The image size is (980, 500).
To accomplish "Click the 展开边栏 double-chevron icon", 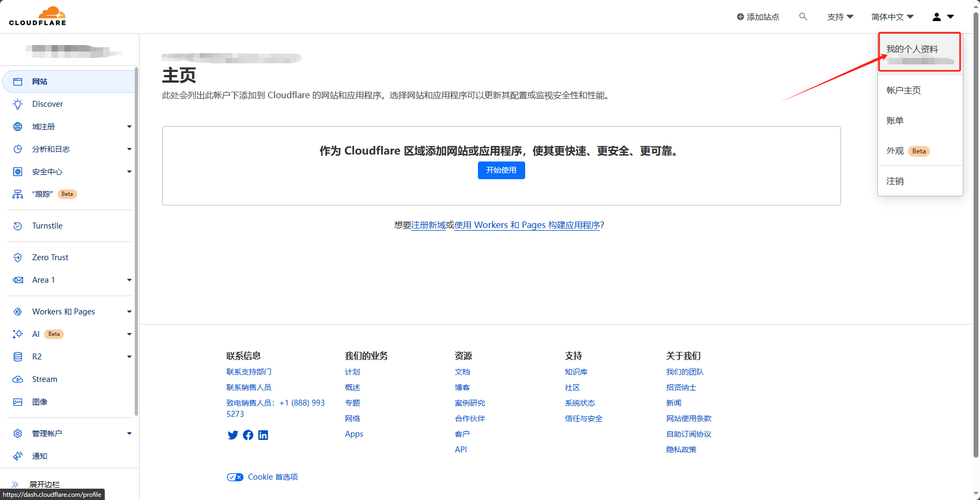I will [x=15, y=484].
